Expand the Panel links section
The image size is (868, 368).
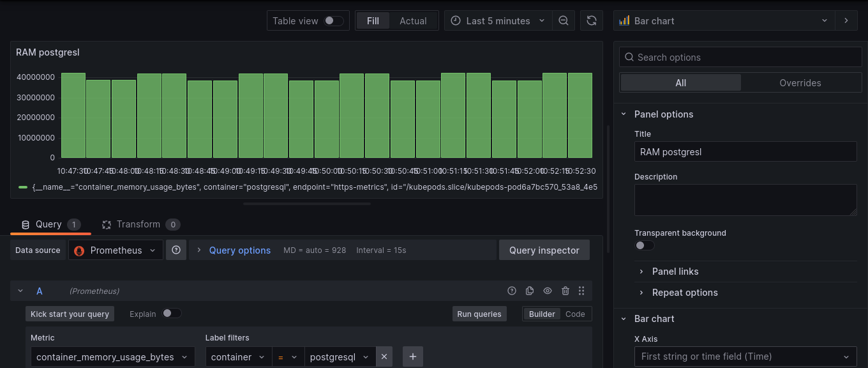tap(675, 272)
